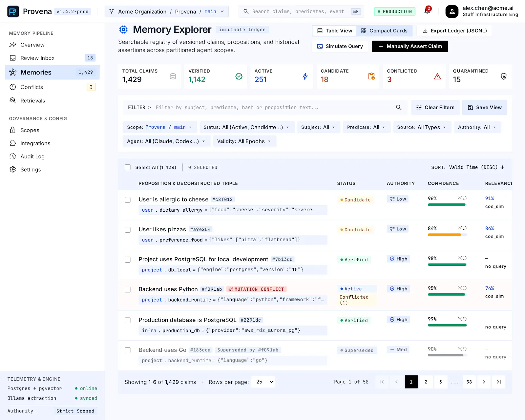Open the Rows per page selector
Image resolution: width=525 pixels, height=420 pixels.
(263, 382)
